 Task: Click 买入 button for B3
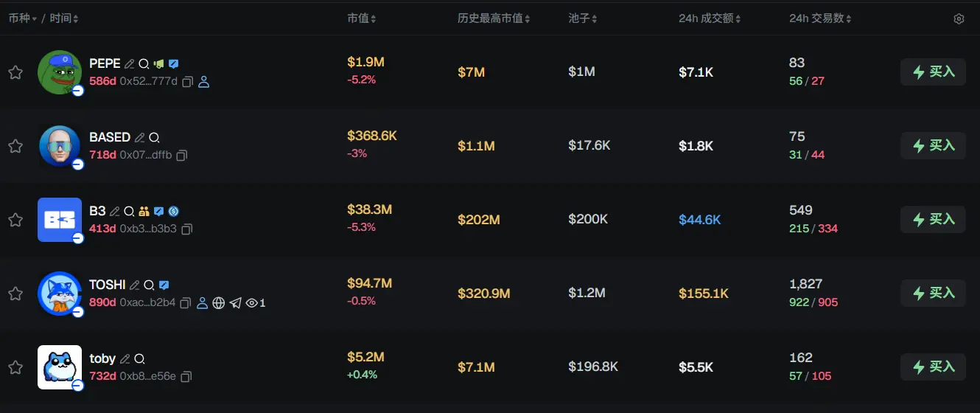933,220
